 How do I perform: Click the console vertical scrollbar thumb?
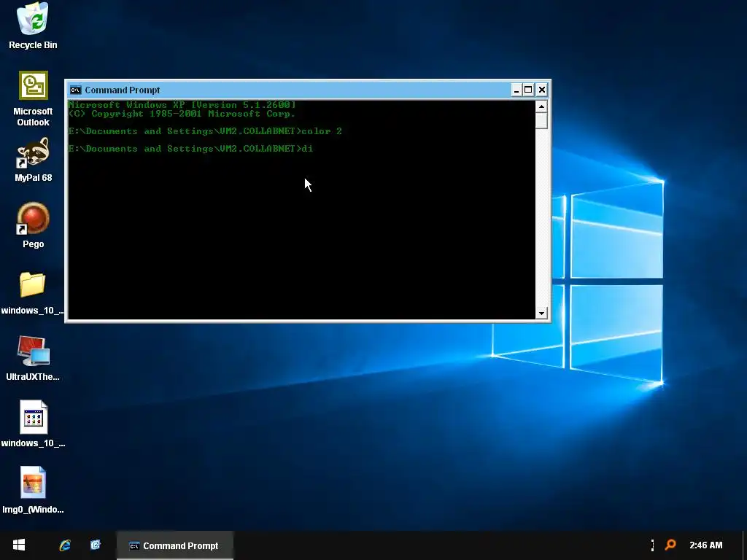[x=541, y=121]
